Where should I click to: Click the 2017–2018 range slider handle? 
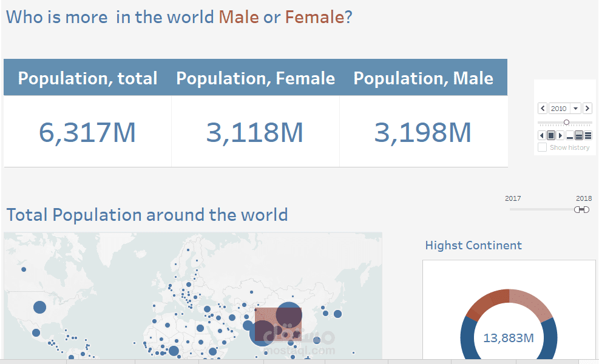tap(582, 209)
